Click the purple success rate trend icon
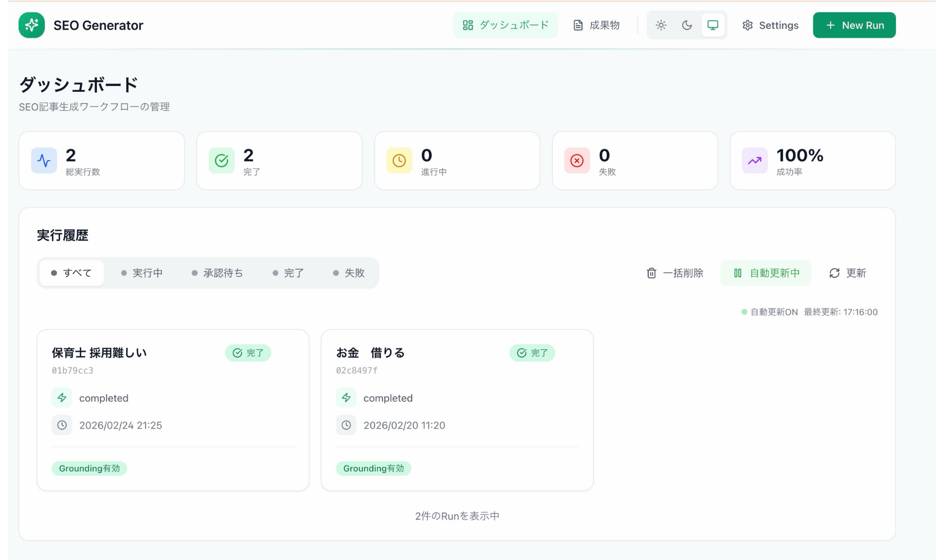 [x=754, y=161]
